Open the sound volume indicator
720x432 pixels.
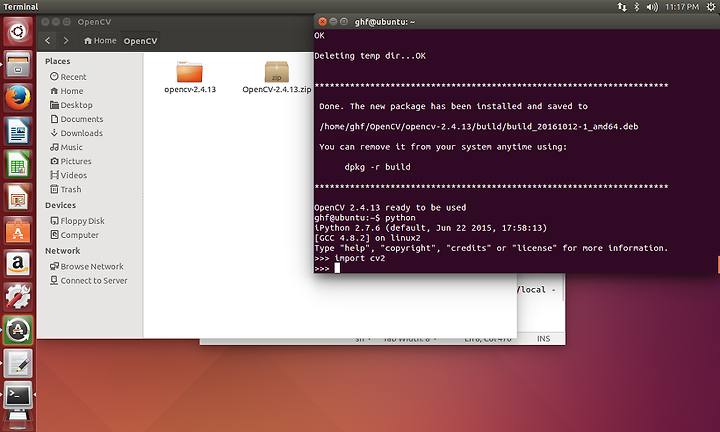click(x=652, y=7)
